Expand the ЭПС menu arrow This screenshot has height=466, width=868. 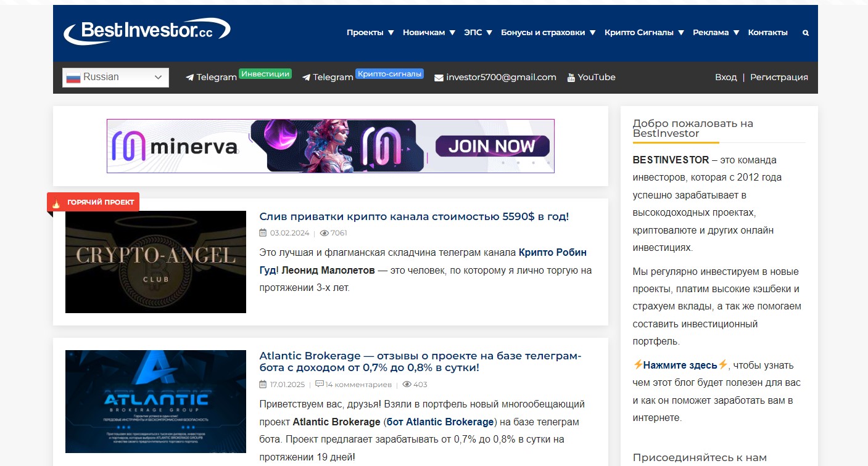pos(489,33)
